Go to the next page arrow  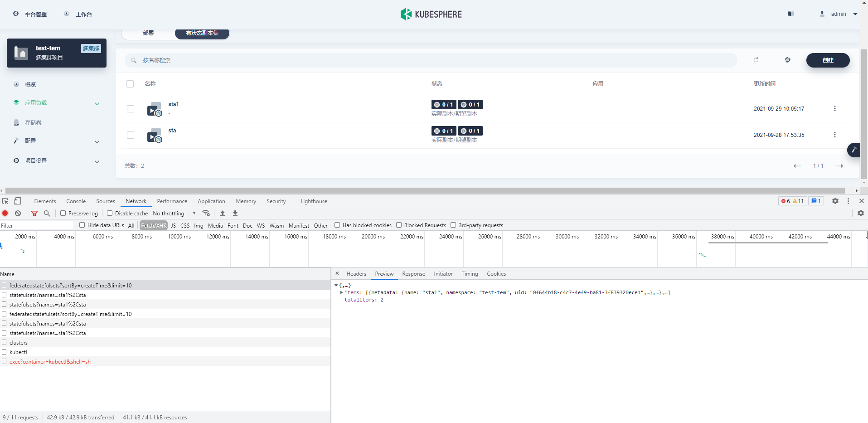pyautogui.click(x=839, y=166)
